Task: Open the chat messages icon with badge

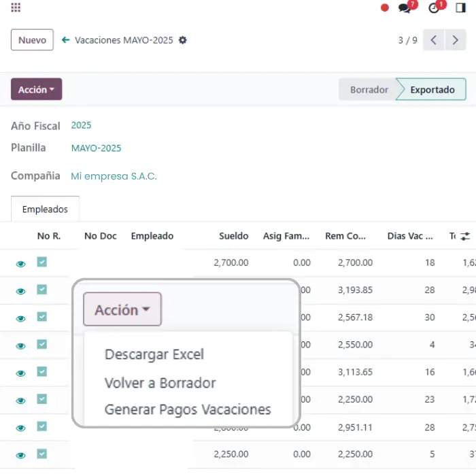Action: click(406, 8)
